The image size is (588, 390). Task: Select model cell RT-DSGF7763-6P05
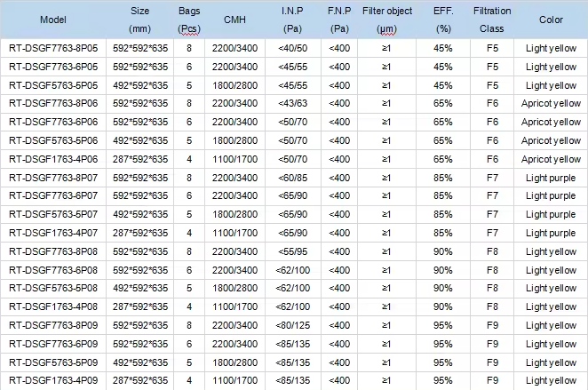pyautogui.click(x=53, y=67)
